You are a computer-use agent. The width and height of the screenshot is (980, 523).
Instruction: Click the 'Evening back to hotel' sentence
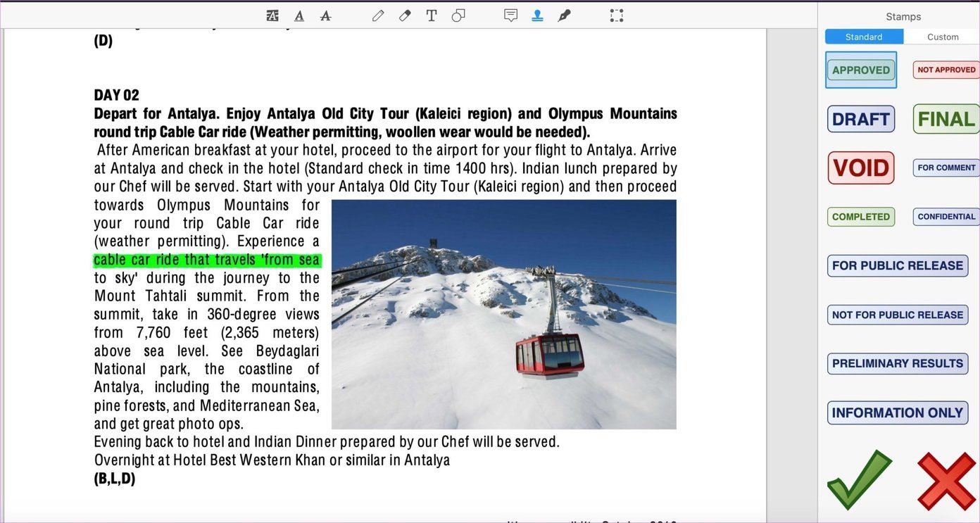pyautogui.click(x=327, y=442)
